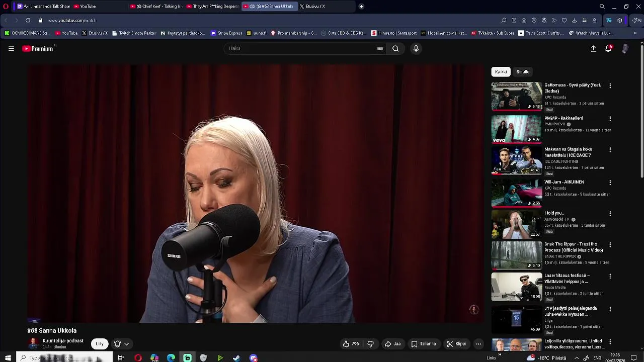Viewport: 644px width, 362px height.
Task: Click the Liity join button
Action: point(100,344)
